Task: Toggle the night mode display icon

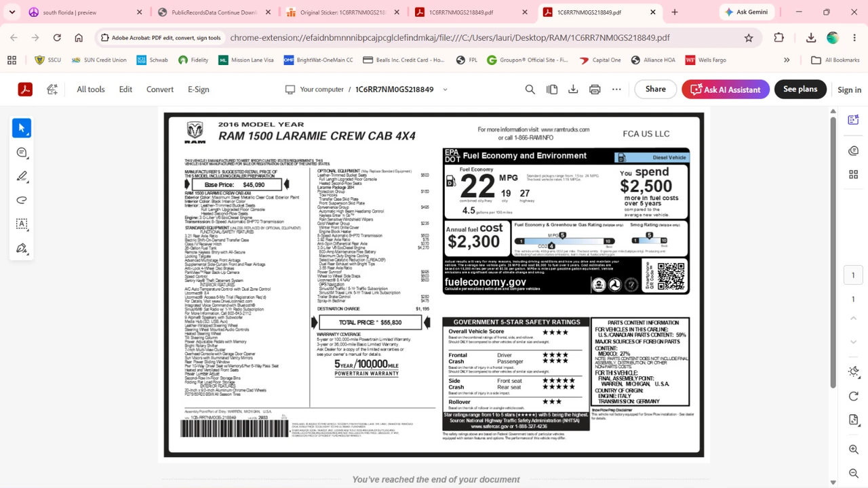Action: (x=854, y=371)
